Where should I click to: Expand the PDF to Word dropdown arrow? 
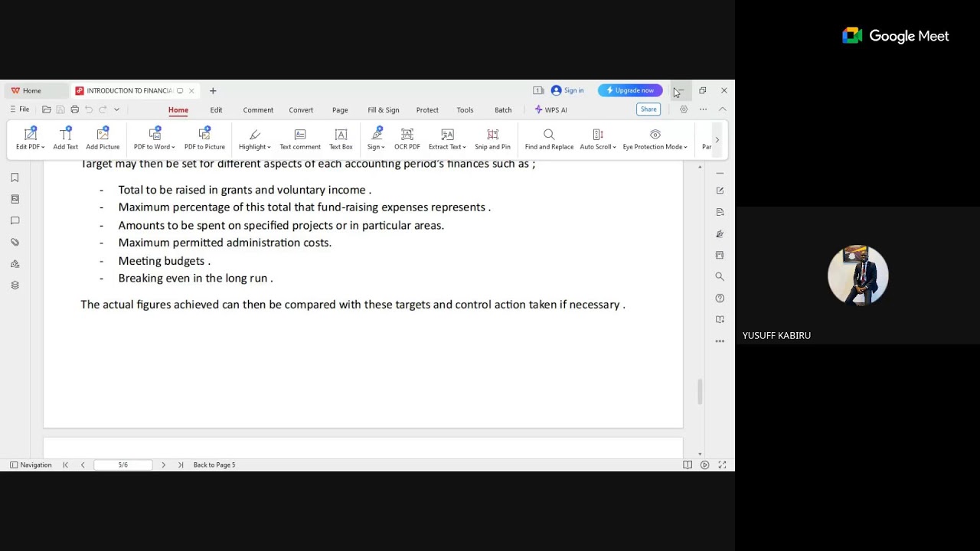[173, 147]
